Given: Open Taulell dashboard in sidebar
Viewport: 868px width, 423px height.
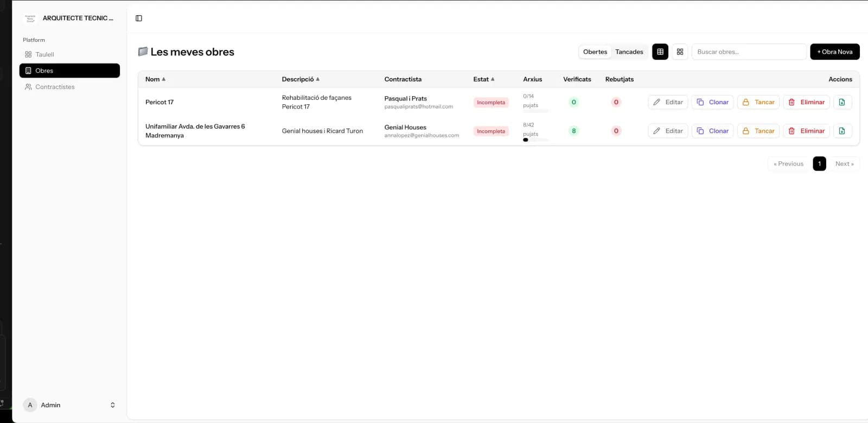Looking at the screenshot, I should click(x=44, y=54).
